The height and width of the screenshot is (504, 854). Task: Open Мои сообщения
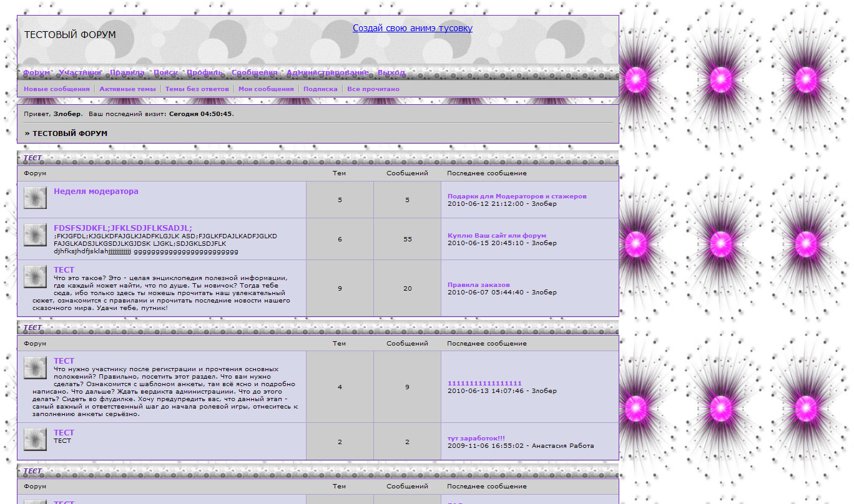[x=266, y=89]
